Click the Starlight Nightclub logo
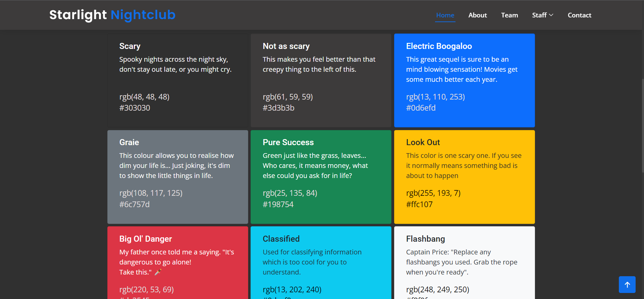 click(x=112, y=15)
